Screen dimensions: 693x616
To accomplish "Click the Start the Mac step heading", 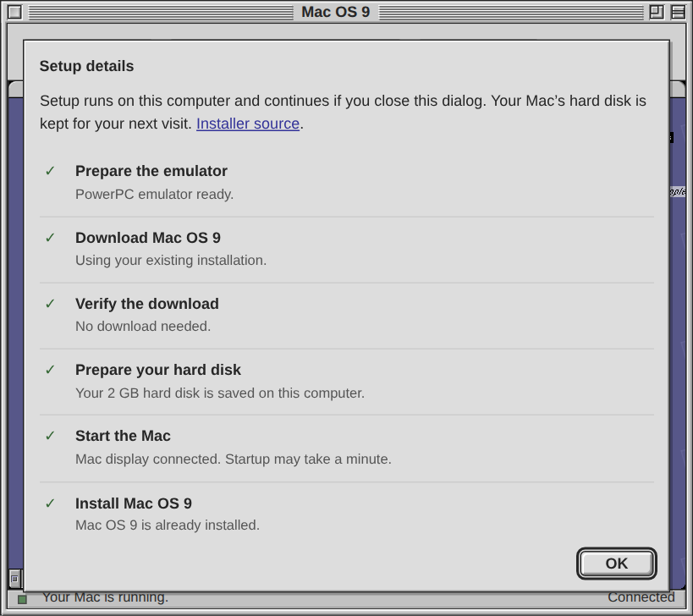I will point(123,436).
